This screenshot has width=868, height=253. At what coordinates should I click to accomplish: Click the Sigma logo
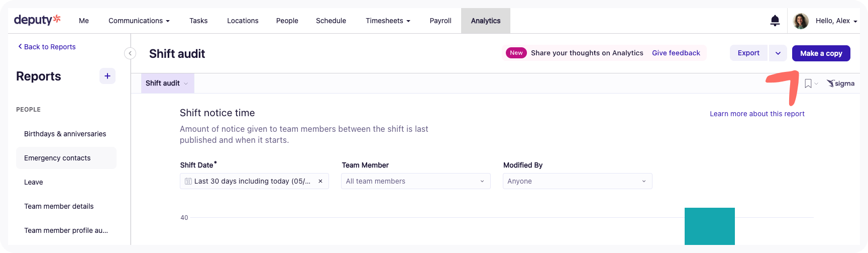point(841,83)
